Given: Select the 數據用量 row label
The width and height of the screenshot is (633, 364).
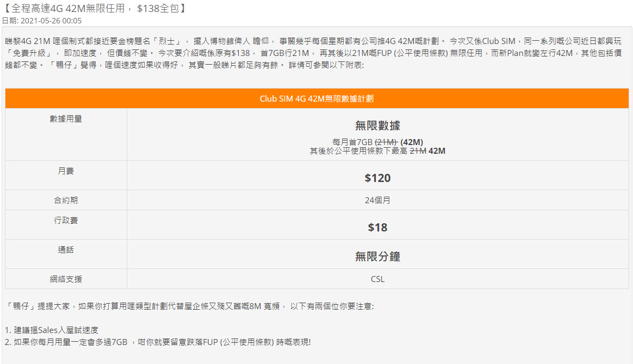Looking at the screenshot, I should (x=66, y=119).
